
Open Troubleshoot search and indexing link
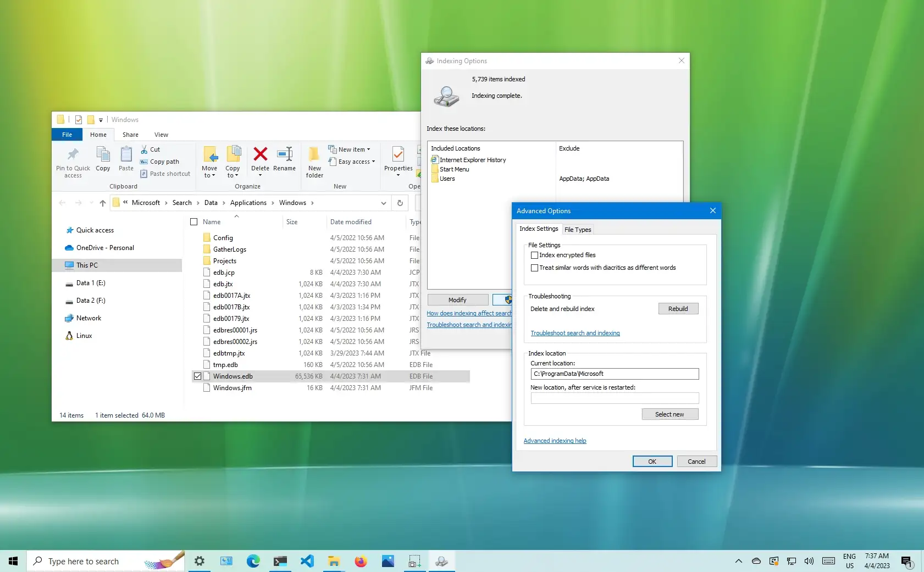pos(575,333)
